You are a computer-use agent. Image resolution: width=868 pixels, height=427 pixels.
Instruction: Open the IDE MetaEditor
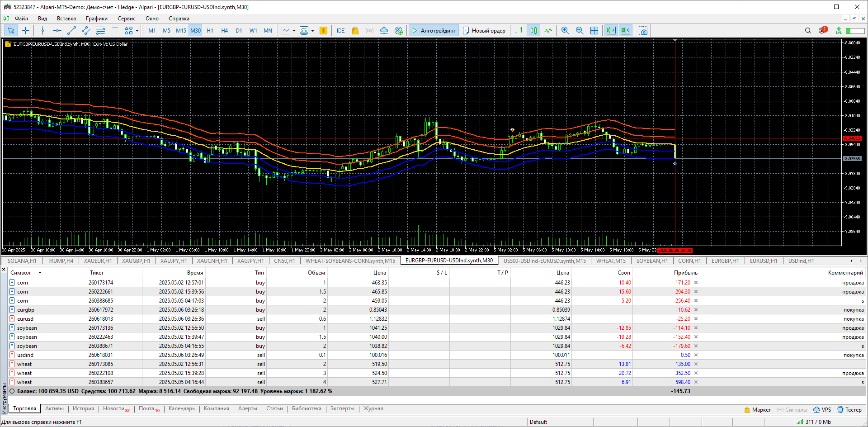tap(340, 31)
